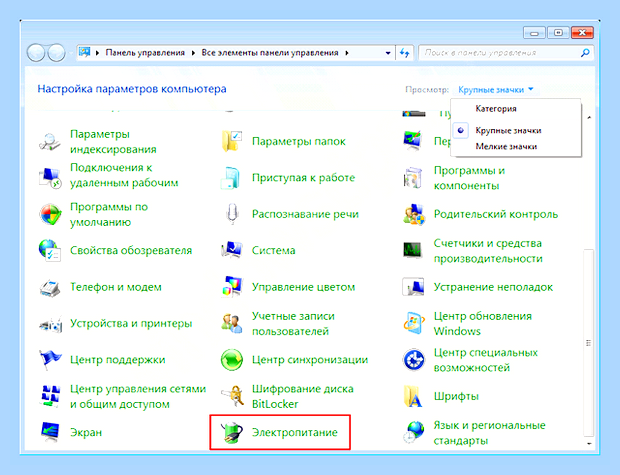The height and width of the screenshot is (475, 620).
Task: Open the Шрифты link
Action: pos(456,396)
